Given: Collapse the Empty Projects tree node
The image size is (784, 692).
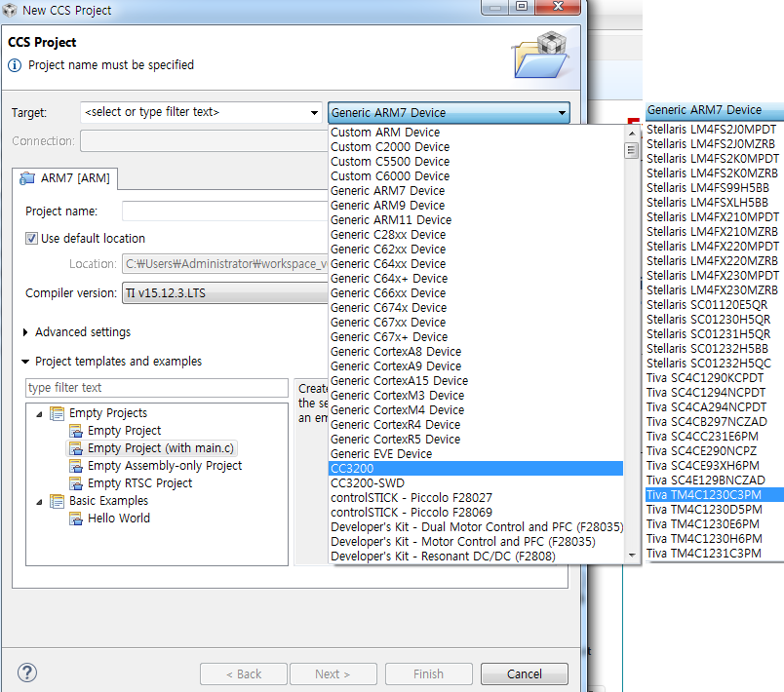Looking at the screenshot, I should click(40, 414).
